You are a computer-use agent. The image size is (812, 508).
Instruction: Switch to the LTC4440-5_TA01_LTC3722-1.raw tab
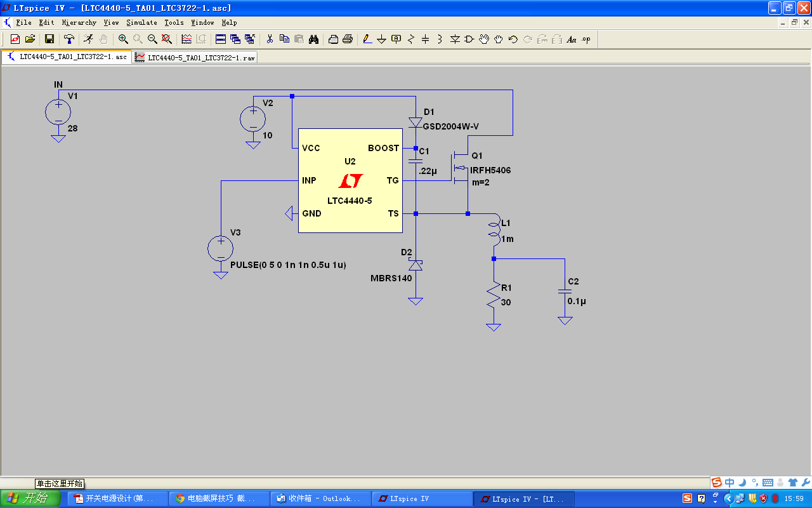click(195, 57)
